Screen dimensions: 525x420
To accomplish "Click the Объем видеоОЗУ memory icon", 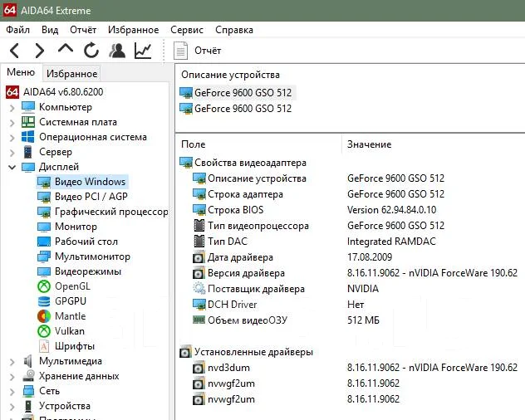I will click(199, 320).
